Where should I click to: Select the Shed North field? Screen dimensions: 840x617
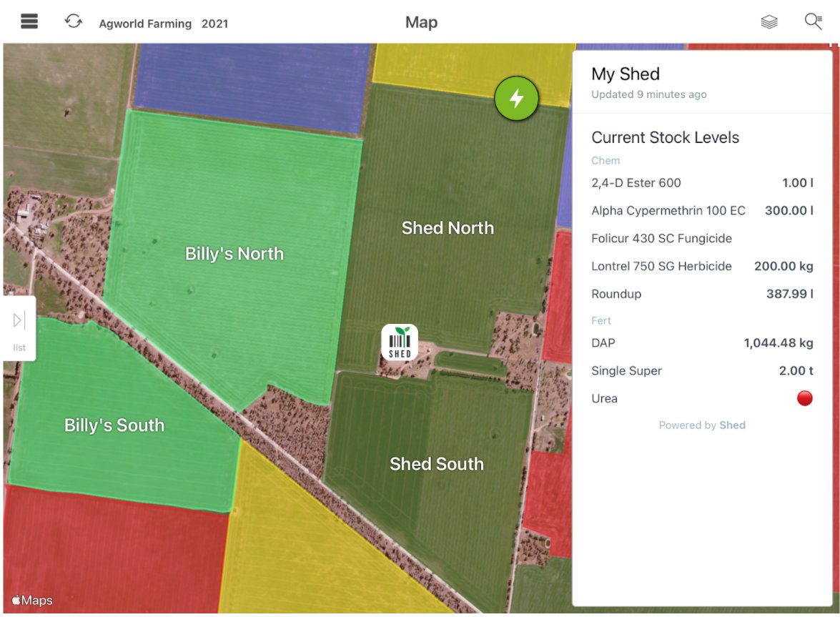click(x=448, y=227)
